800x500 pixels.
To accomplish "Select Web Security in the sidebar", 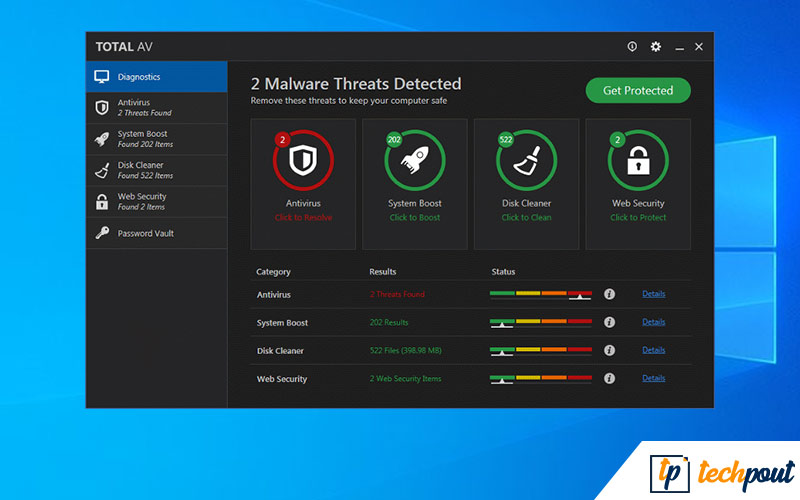I will click(x=156, y=201).
